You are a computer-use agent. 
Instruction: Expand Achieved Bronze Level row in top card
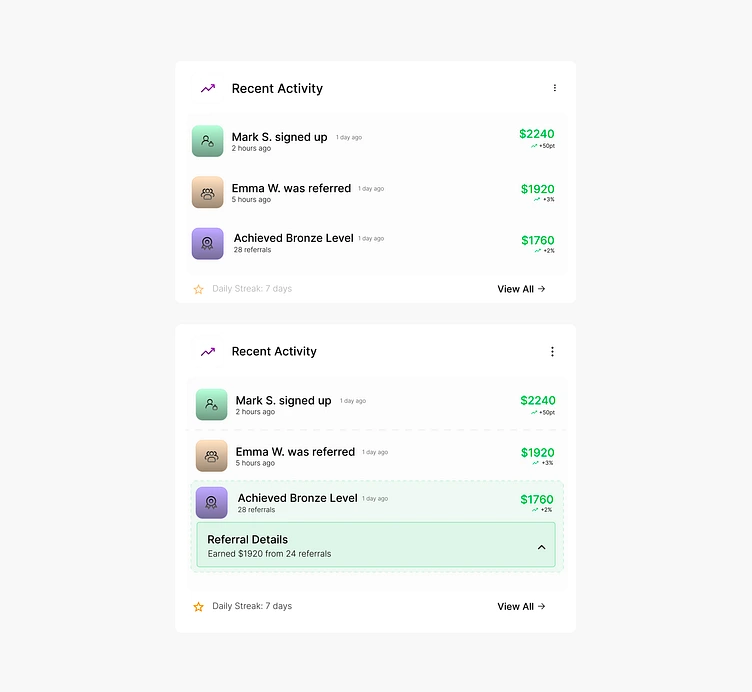click(x=376, y=244)
